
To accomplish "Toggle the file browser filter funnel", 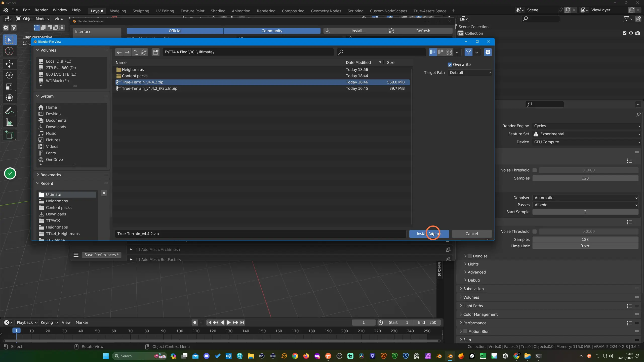I will tap(468, 52).
